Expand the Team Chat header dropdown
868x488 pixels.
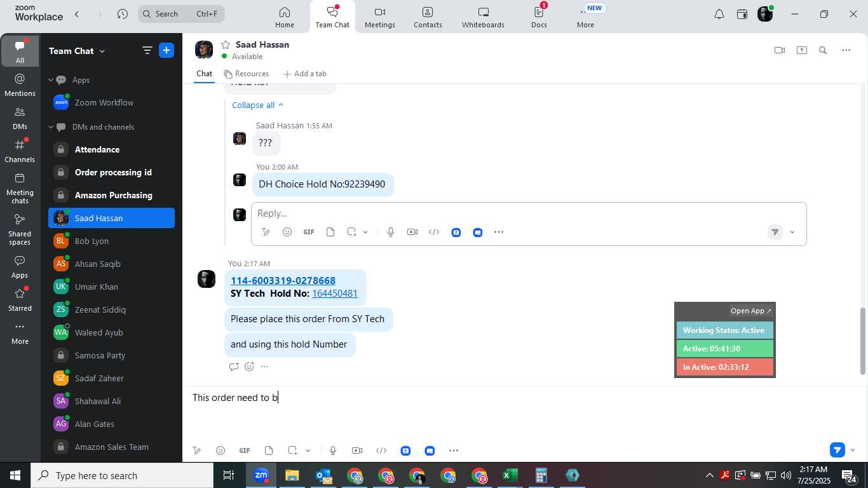(x=102, y=51)
